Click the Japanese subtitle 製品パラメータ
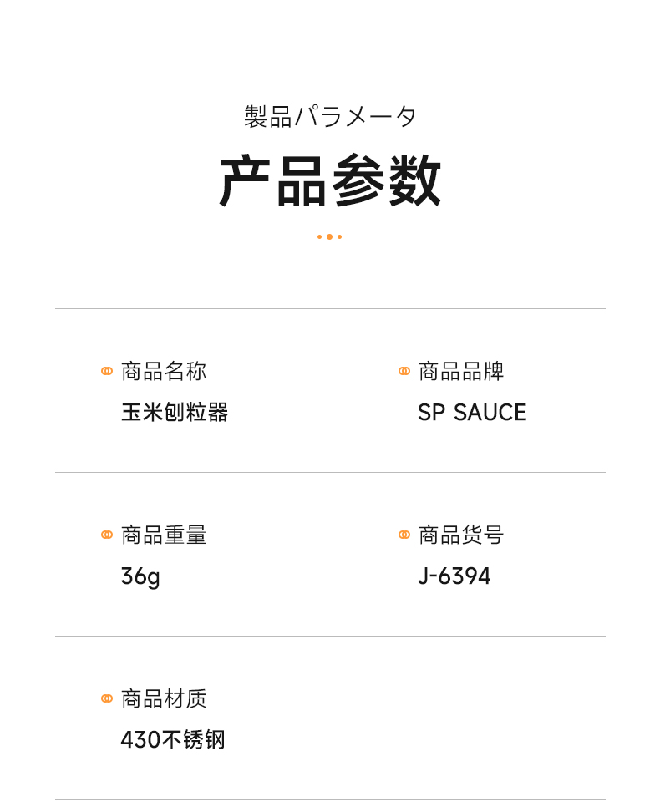This screenshot has width=660, height=812. (330, 116)
